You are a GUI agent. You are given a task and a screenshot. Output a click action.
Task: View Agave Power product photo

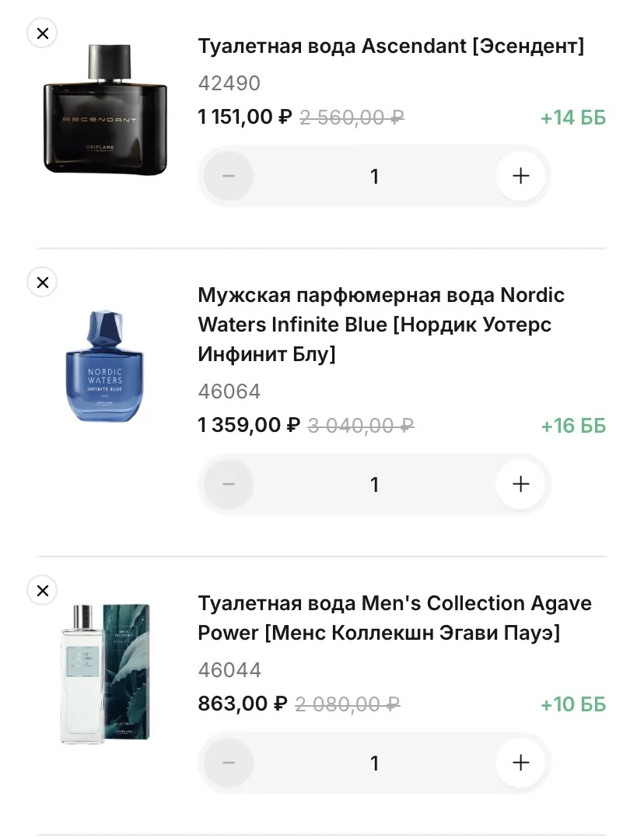click(x=105, y=673)
